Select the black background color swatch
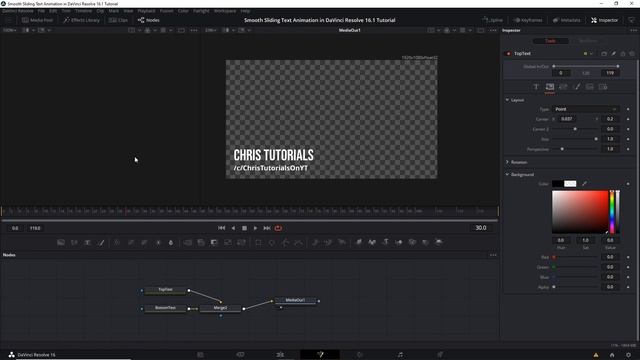The height and width of the screenshot is (360, 640). click(558, 184)
